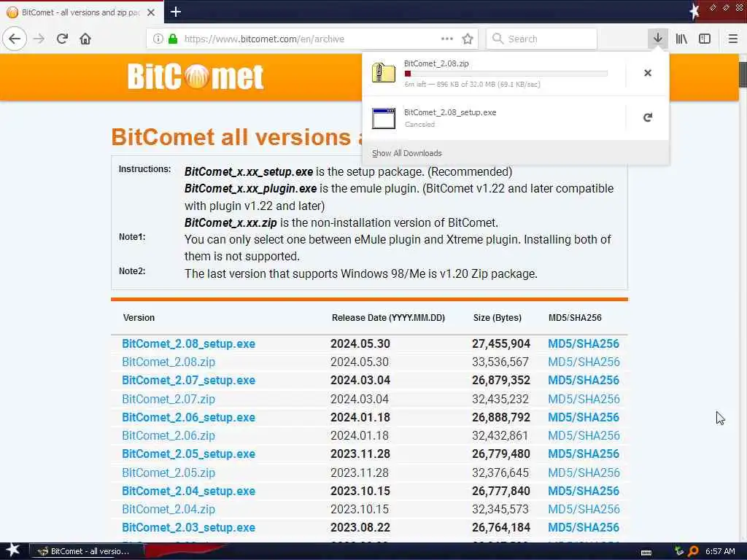This screenshot has width=747, height=560.
Task: Bookmark this page with the star icon
Action: [x=468, y=39]
